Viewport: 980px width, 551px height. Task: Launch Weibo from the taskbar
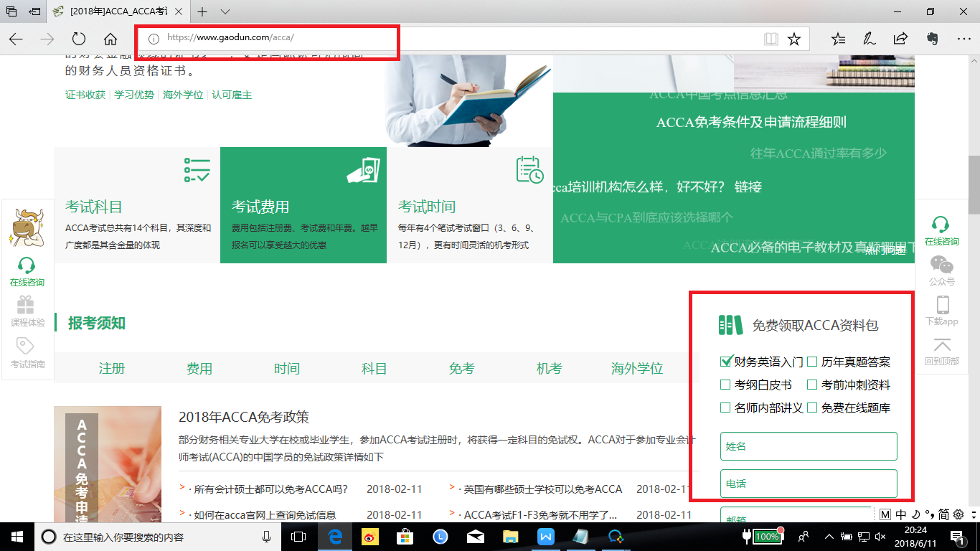click(x=369, y=537)
